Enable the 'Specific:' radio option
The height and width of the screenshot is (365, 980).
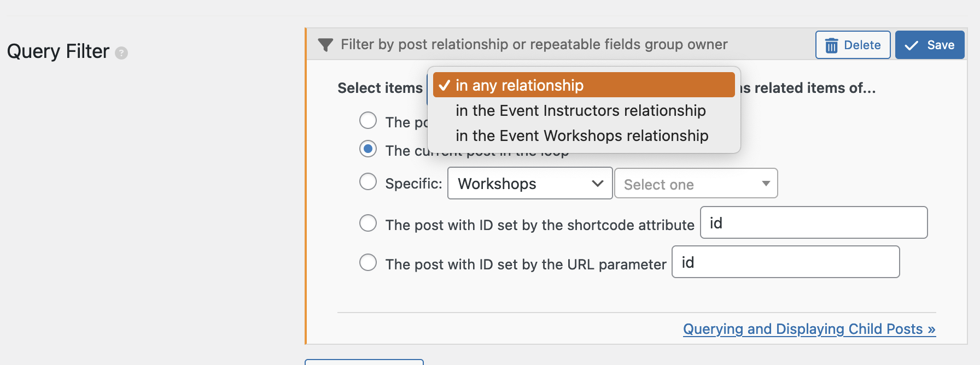[368, 181]
